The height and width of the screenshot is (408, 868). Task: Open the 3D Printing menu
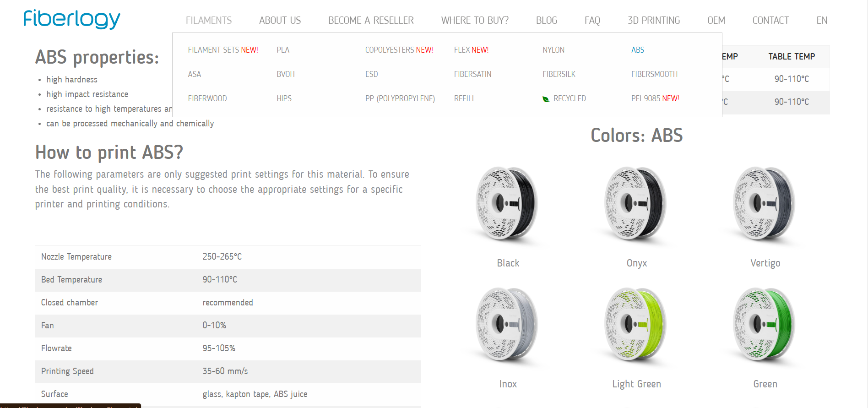tap(654, 21)
